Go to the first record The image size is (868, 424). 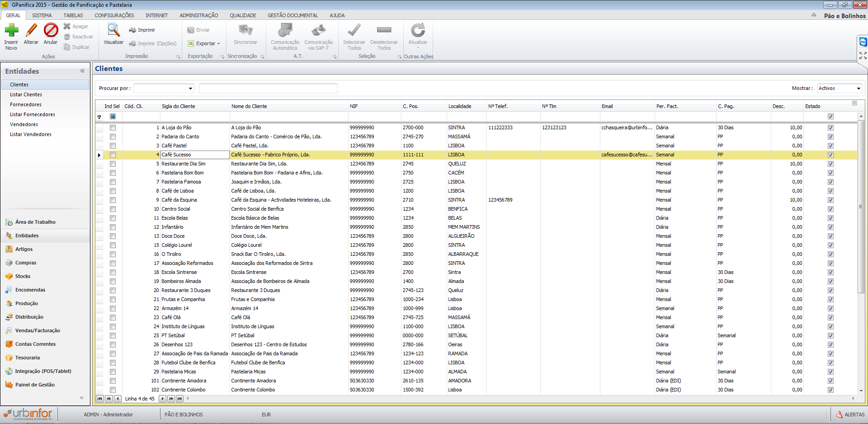click(100, 399)
